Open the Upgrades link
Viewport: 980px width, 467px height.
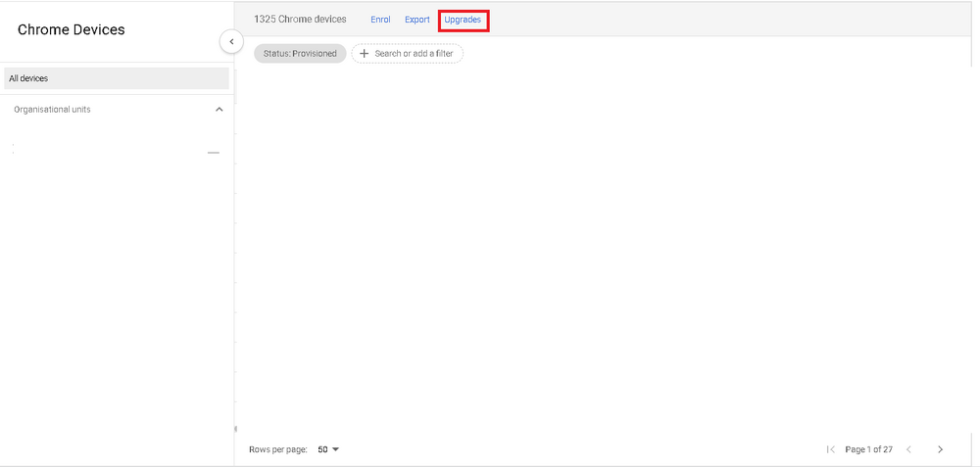click(463, 20)
